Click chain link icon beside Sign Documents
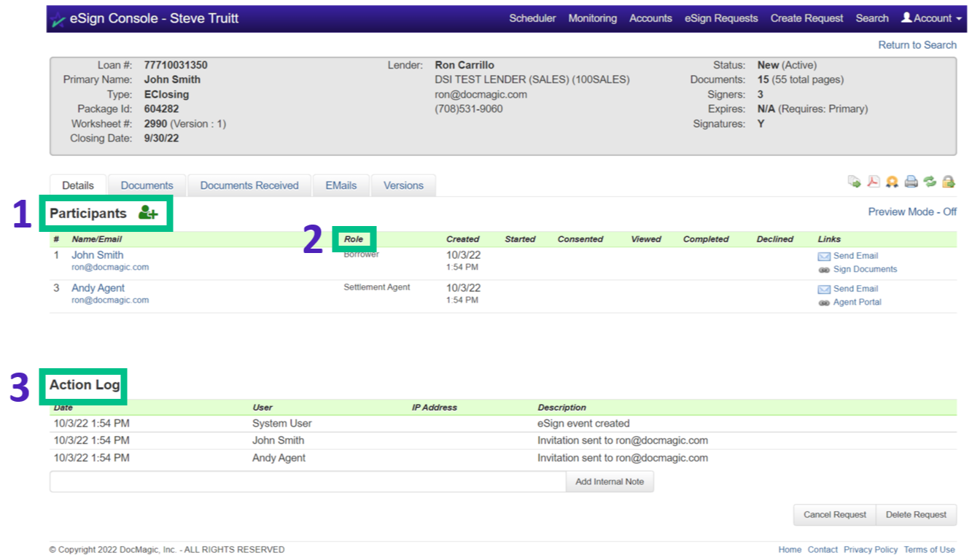The height and width of the screenshot is (560, 972). point(824,270)
